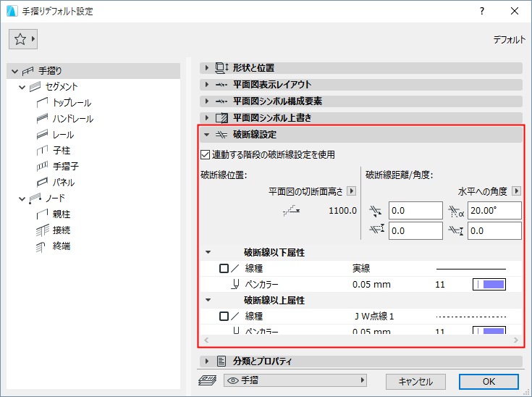Click the lower break line distance field

click(x=415, y=231)
